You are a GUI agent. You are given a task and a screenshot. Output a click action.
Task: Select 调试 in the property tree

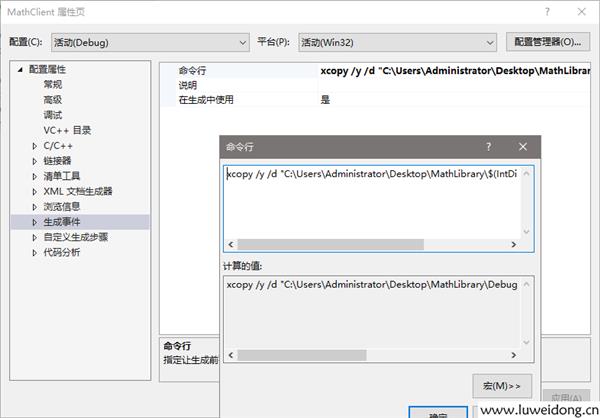click(x=52, y=115)
